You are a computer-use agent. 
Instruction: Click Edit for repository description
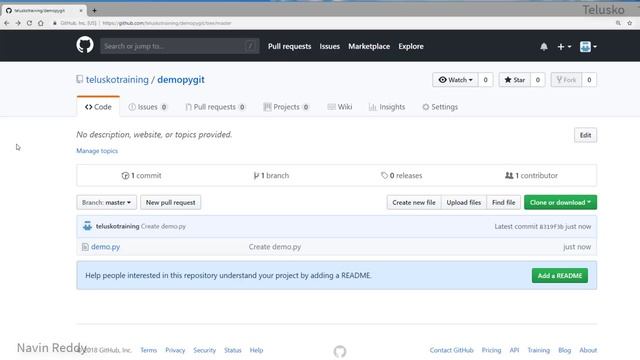click(585, 135)
